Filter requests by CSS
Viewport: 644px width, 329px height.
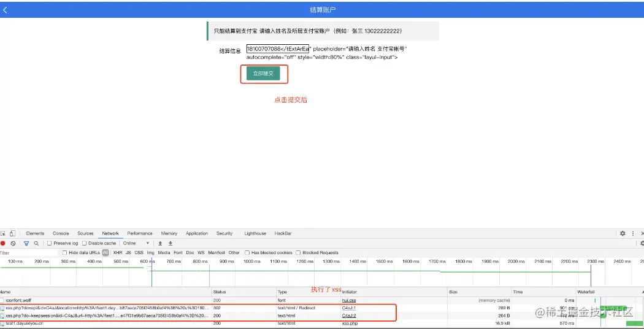139,252
